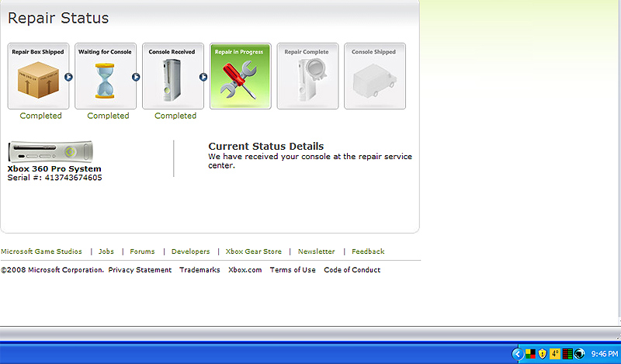Click the Waiting for Console hourglass icon
The height and width of the screenshot is (364, 621).
click(x=105, y=81)
